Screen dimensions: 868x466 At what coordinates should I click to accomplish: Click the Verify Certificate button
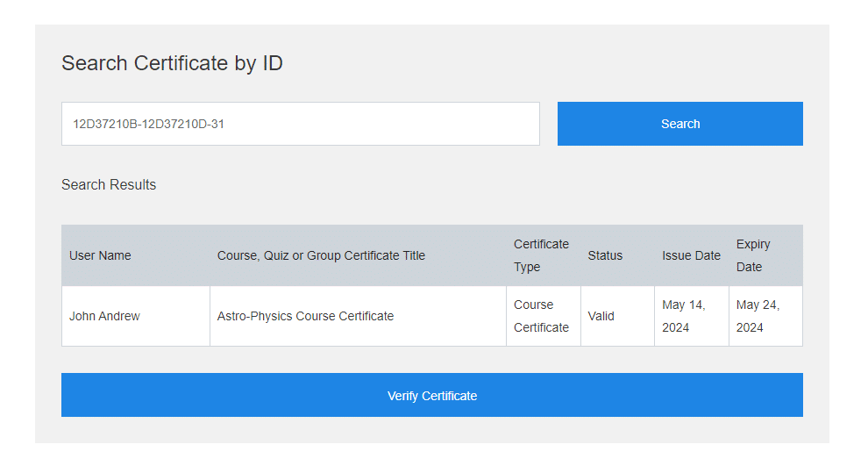pos(431,395)
